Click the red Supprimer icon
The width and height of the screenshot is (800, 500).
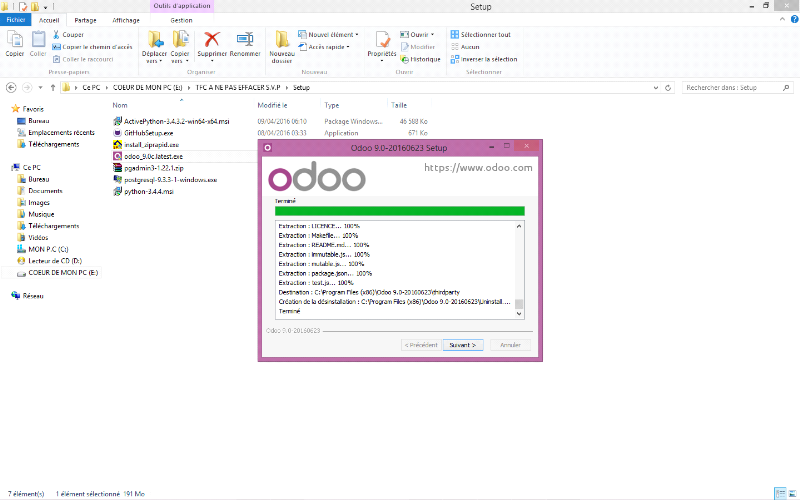click(212, 39)
